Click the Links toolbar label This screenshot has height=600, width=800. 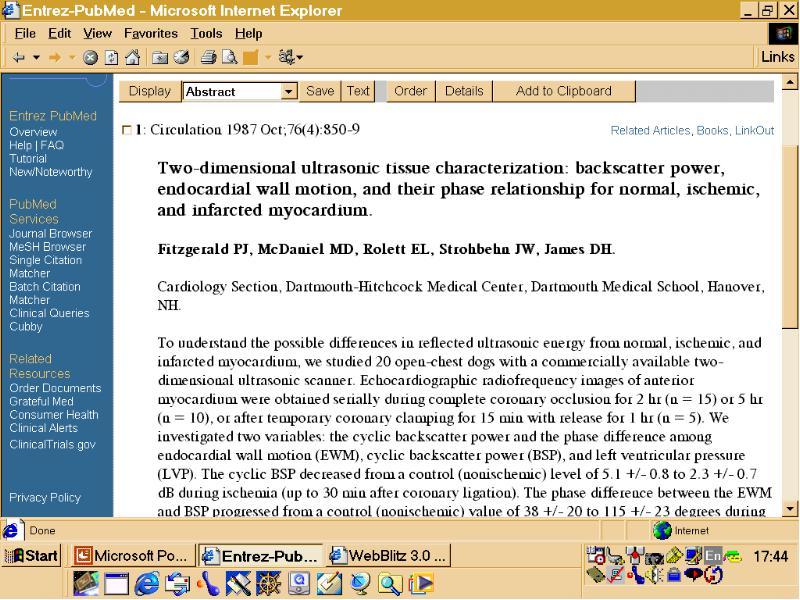[x=778, y=57]
